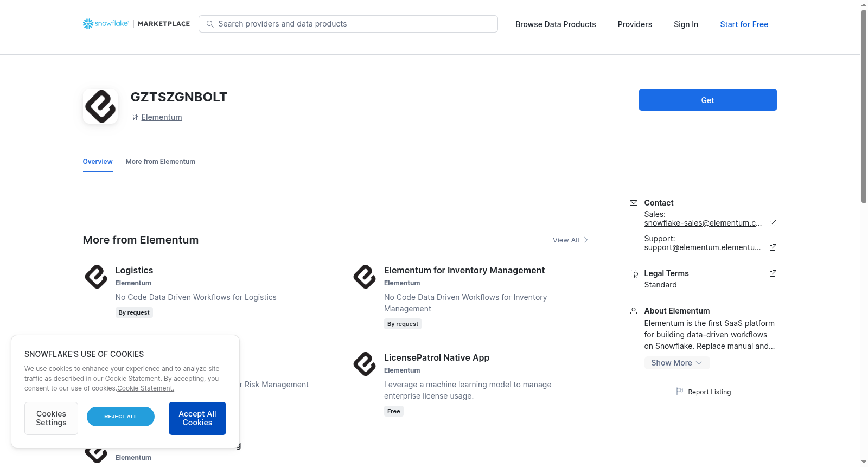Viewport: 868px width, 467px height.
Task: Accept all cookies
Action: pyautogui.click(x=197, y=418)
